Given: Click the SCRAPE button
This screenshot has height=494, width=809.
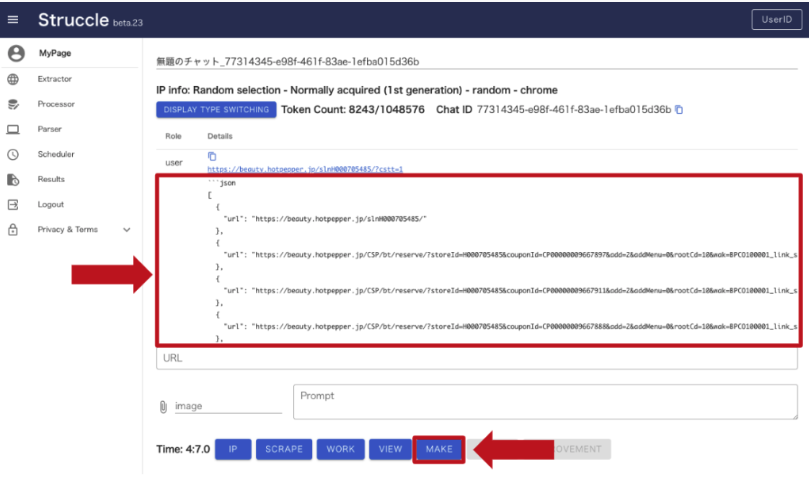Looking at the screenshot, I should (x=284, y=449).
